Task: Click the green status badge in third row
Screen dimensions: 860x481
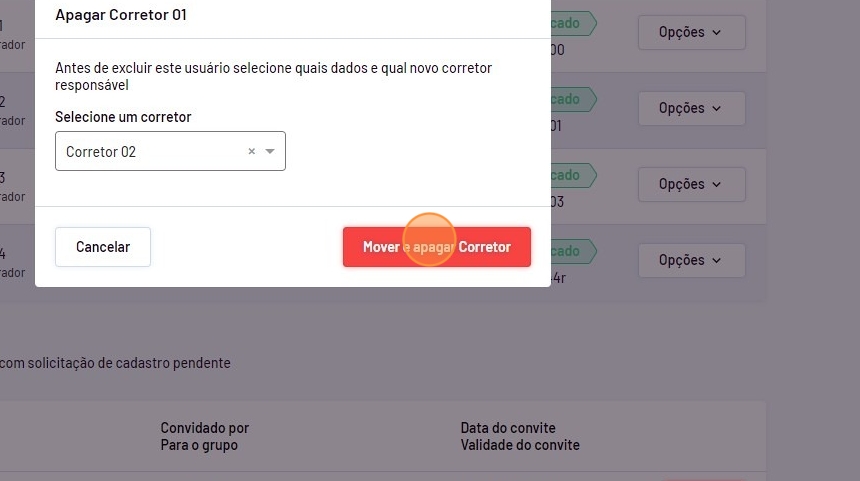Action: [572, 175]
